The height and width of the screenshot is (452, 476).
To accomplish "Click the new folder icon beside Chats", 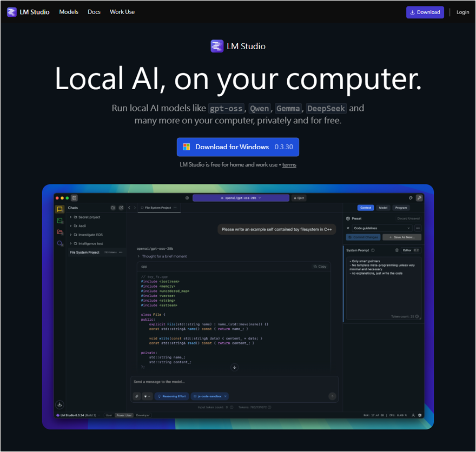I will click(113, 208).
